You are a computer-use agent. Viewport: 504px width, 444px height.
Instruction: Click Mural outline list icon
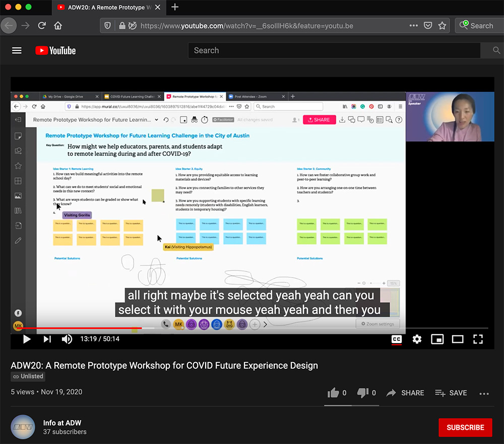coord(380,120)
